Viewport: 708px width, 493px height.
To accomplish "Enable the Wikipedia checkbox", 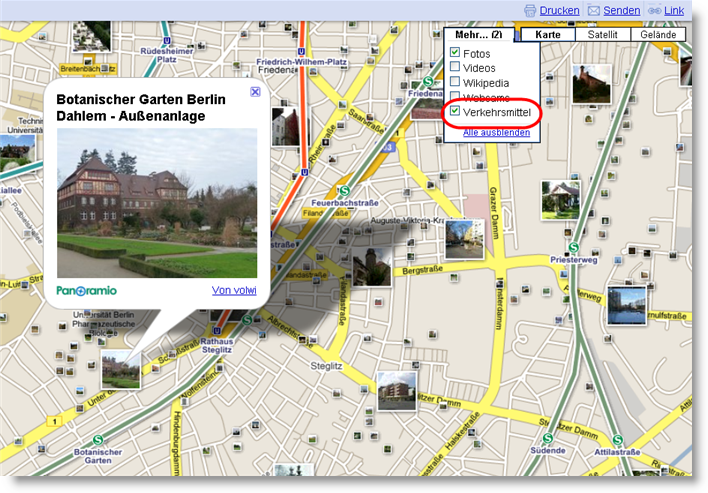I will pyautogui.click(x=455, y=81).
